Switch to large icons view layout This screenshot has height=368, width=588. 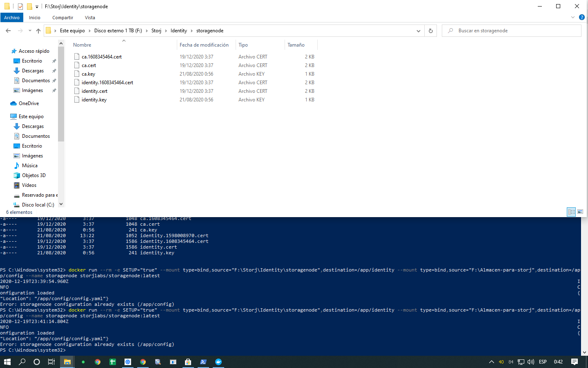(x=580, y=212)
